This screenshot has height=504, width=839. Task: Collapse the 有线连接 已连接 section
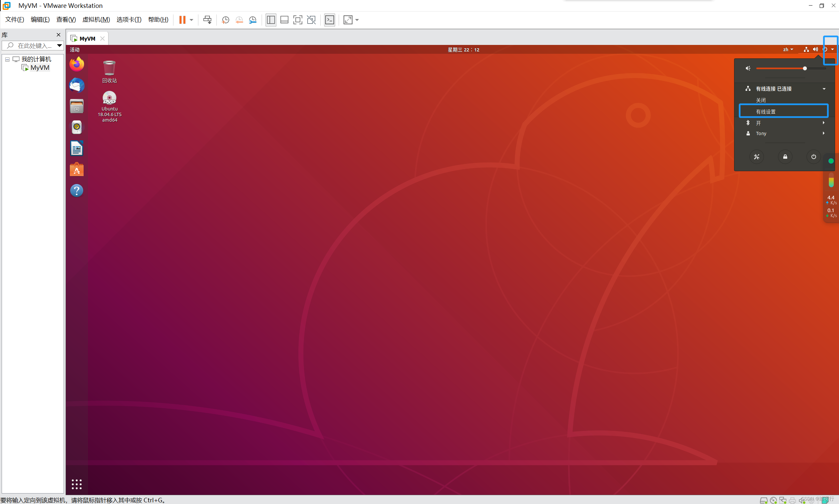[785, 89]
